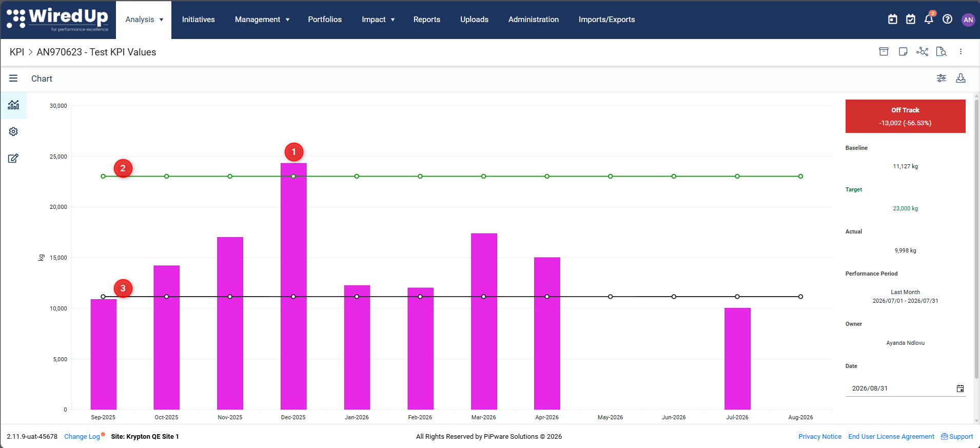Open the Reports menu item
Image resolution: width=980 pixels, height=448 pixels.
[427, 20]
